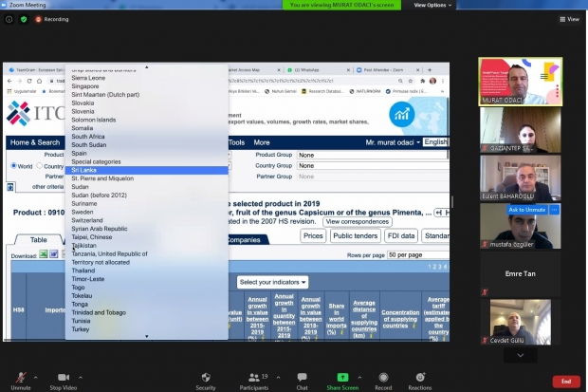Expand the Select your indicators dropdown
Viewport: 588px width, 392px height.
273,282
